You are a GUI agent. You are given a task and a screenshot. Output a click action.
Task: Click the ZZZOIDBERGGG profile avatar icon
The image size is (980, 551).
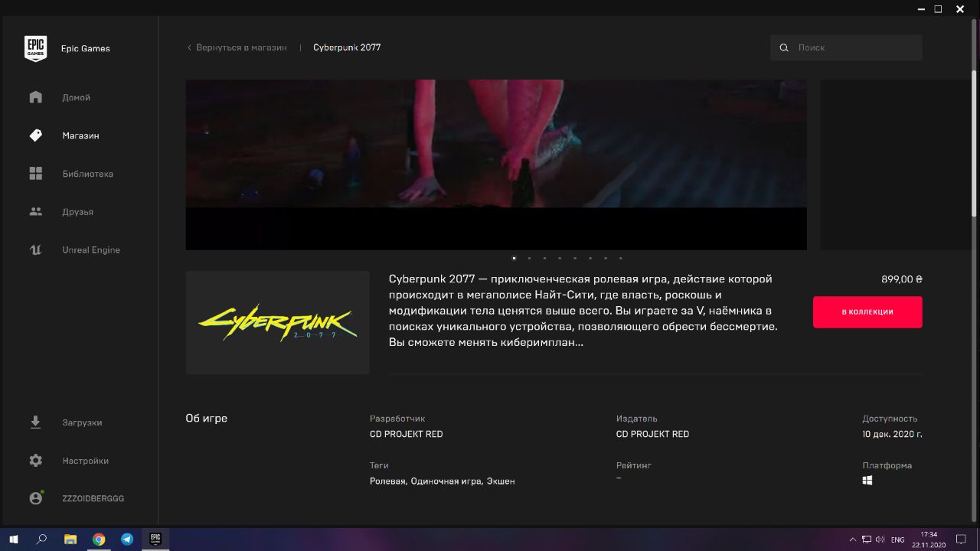point(35,498)
